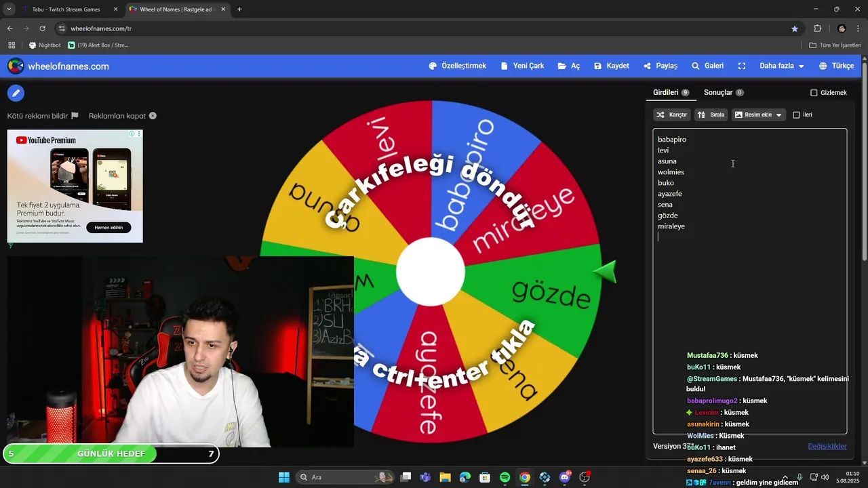Open the Alert Box bookmark
This screenshot has height=488, width=868.
98,45
